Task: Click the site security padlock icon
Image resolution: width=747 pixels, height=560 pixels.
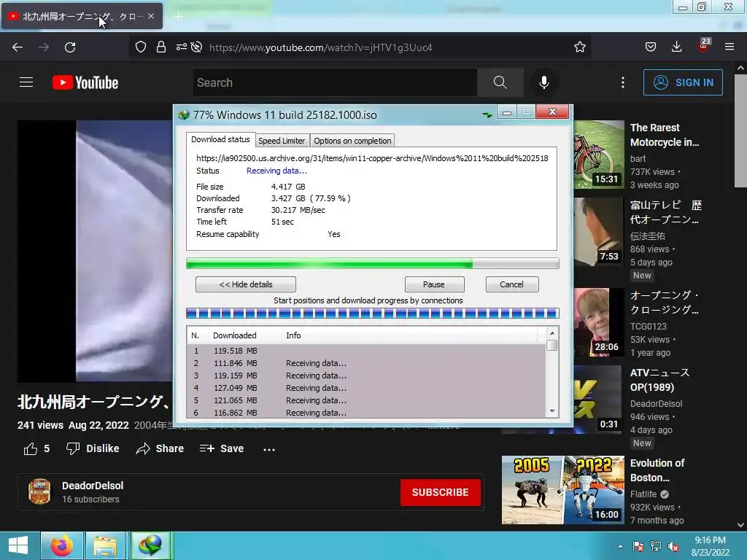Action: (161, 47)
